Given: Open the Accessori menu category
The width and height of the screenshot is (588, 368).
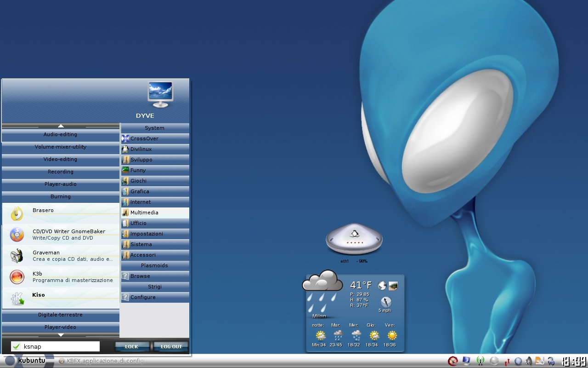Looking at the screenshot, I should click(x=155, y=255).
